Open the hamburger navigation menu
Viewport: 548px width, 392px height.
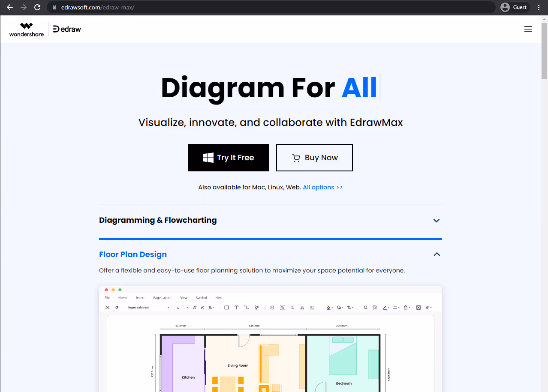point(528,29)
